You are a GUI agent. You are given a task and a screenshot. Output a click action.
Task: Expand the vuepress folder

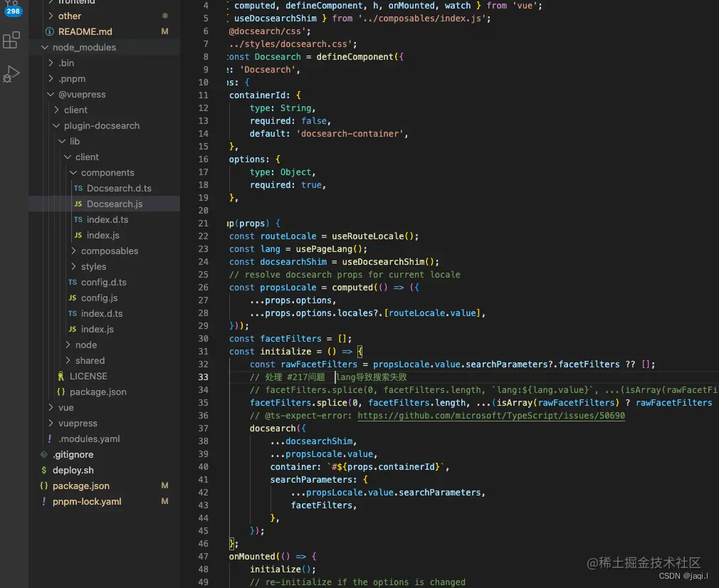click(x=51, y=424)
